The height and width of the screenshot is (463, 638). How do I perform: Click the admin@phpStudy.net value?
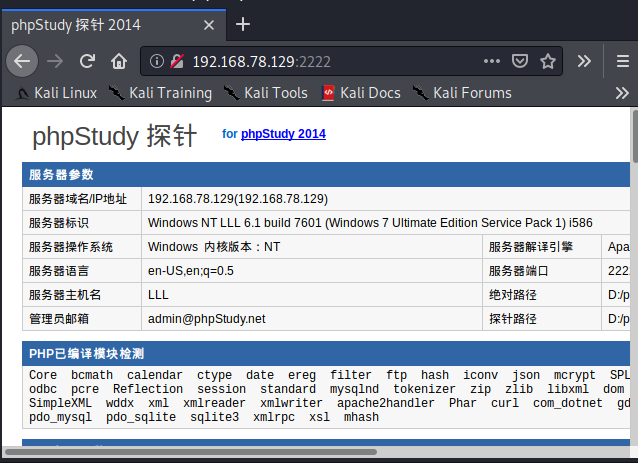pyautogui.click(x=207, y=319)
